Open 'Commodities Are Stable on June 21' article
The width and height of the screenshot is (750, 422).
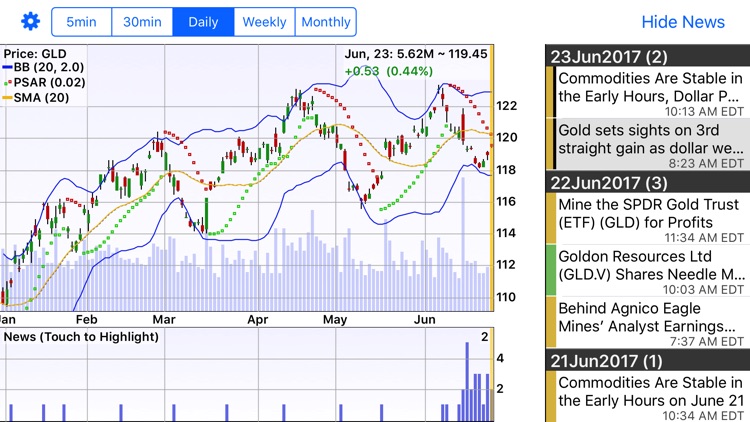click(x=647, y=396)
